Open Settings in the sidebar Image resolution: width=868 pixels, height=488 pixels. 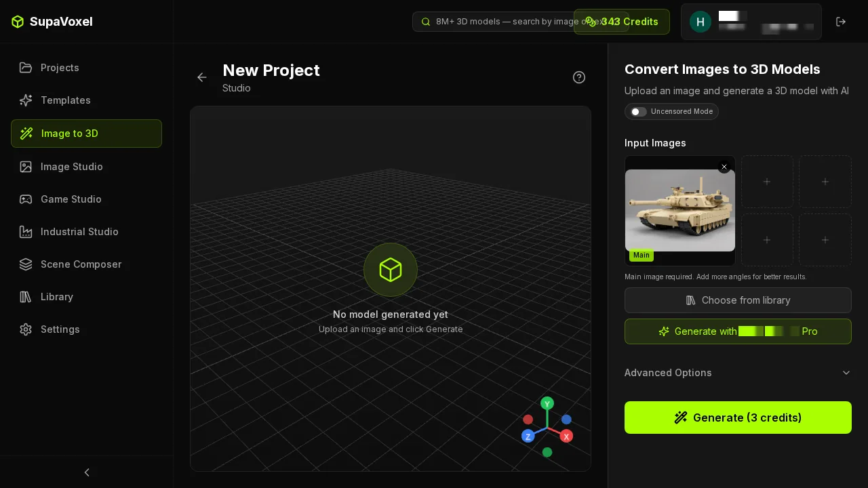(x=86, y=329)
